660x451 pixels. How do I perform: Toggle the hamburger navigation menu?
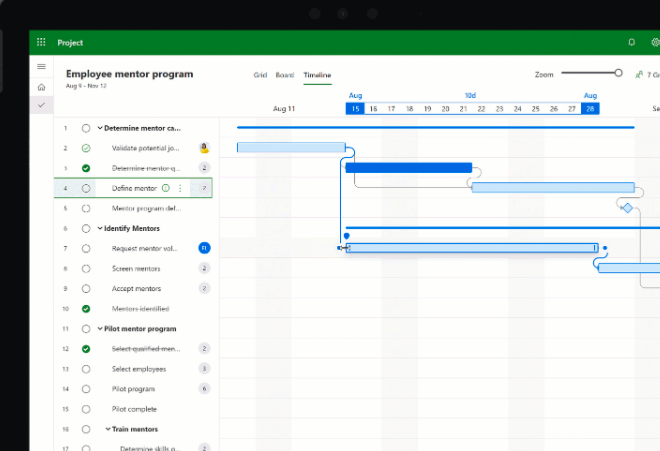pyautogui.click(x=41, y=67)
